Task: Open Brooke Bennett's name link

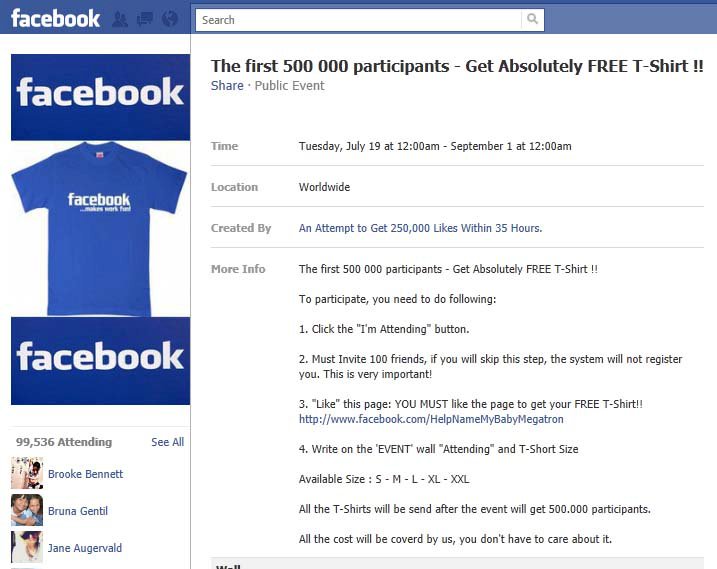Action: click(85, 474)
